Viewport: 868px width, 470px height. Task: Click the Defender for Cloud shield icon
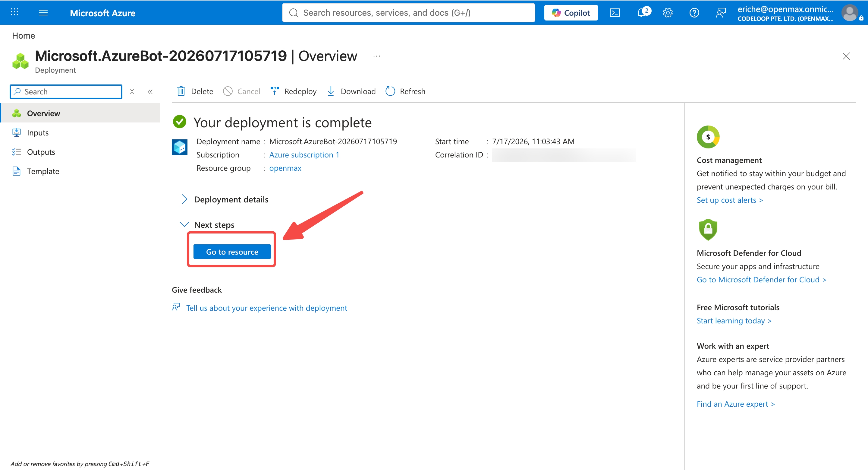point(708,230)
